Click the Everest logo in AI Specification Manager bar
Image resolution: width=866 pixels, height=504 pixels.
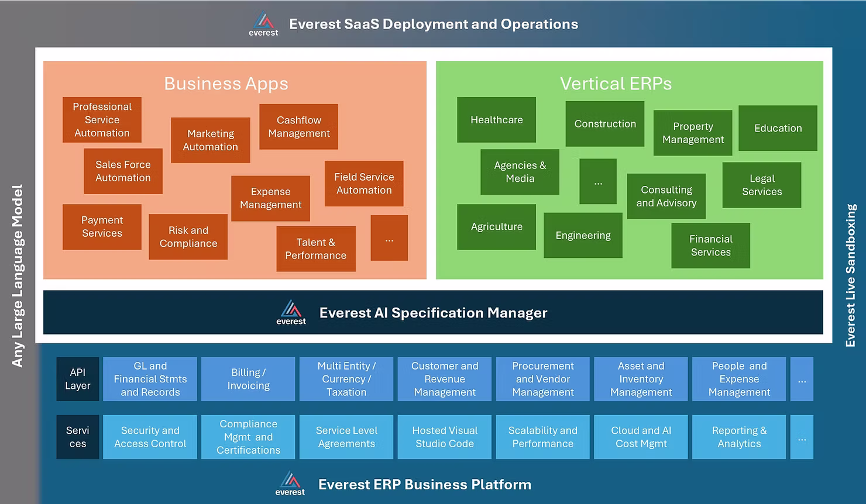point(291,312)
